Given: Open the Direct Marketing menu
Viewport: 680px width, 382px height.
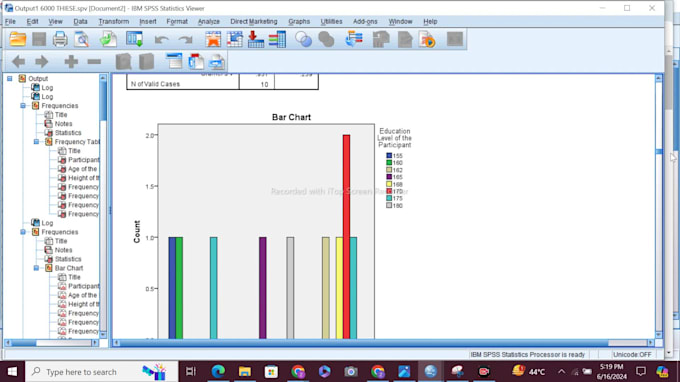Looking at the screenshot, I should click(254, 21).
